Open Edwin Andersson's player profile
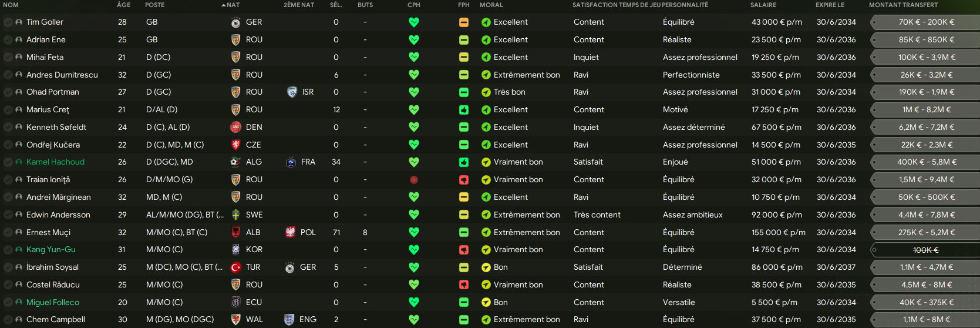The height and width of the screenshot is (328, 980). [58, 215]
